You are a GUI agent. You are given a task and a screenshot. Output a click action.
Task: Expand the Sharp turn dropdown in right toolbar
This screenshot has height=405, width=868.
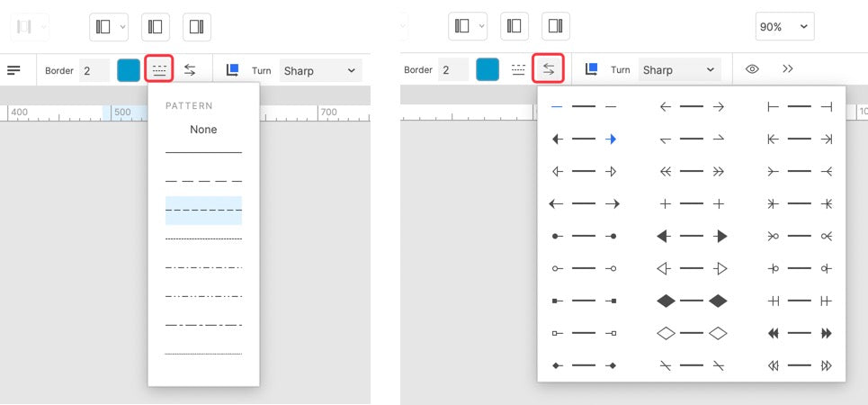tap(679, 70)
